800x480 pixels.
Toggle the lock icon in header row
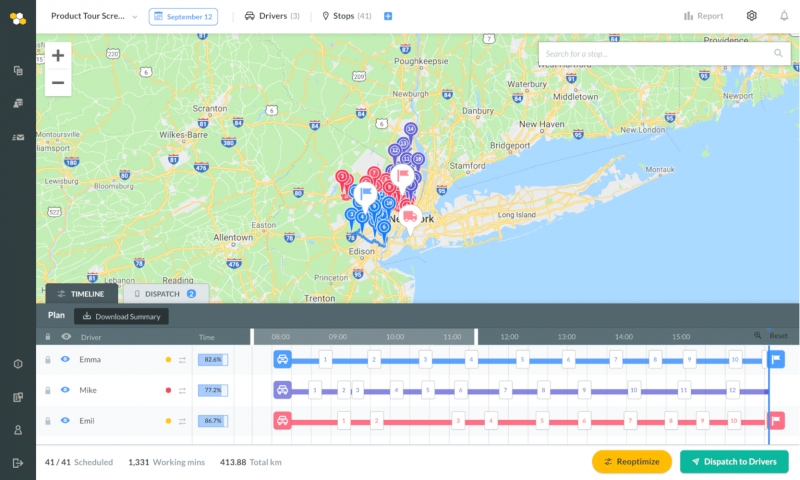click(47, 337)
